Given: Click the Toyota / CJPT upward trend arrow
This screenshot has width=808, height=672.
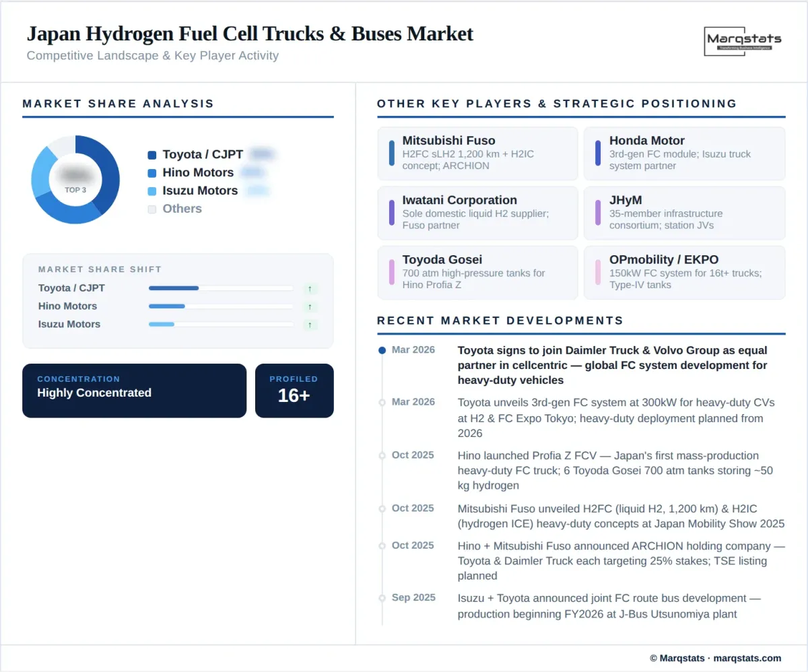Looking at the screenshot, I should point(310,288).
